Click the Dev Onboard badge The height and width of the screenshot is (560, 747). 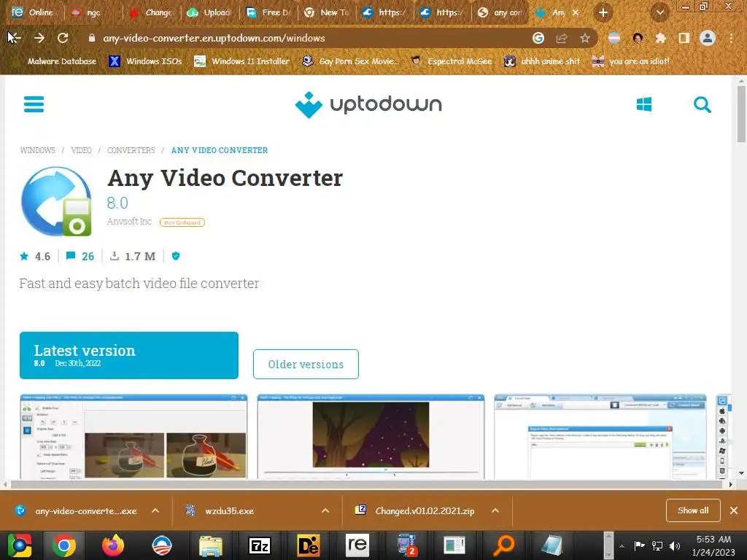pos(182,222)
